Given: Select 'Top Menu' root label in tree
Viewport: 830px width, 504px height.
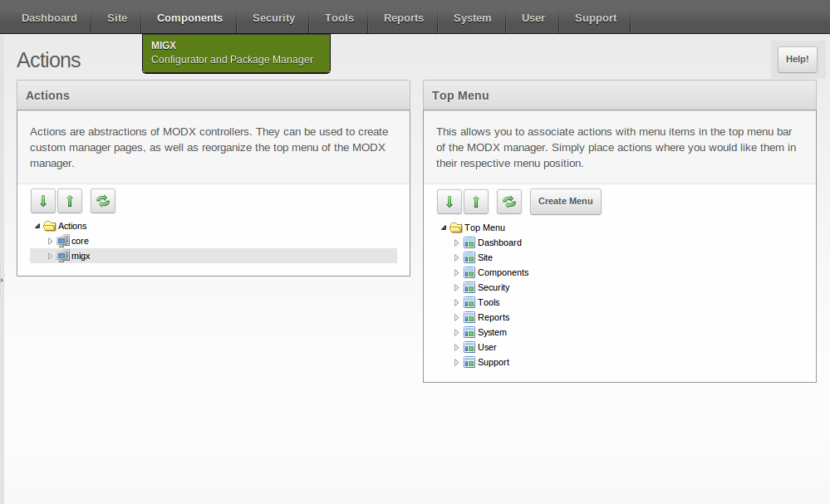Looking at the screenshot, I should pos(484,228).
